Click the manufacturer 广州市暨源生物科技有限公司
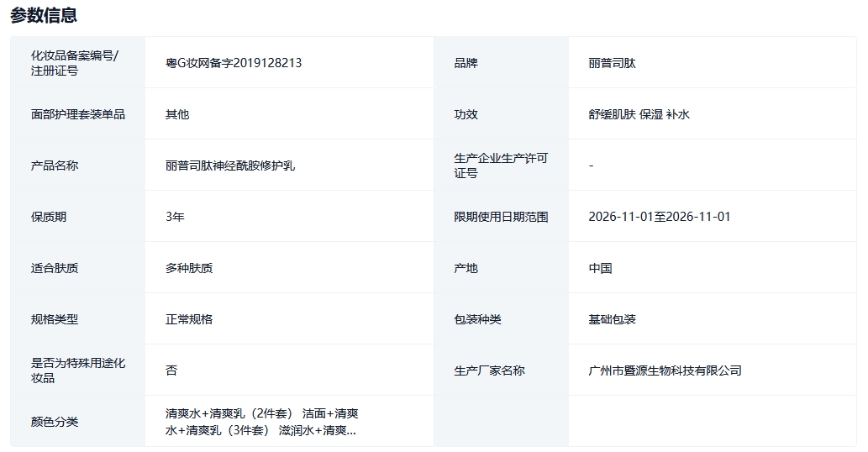 (x=665, y=371)
